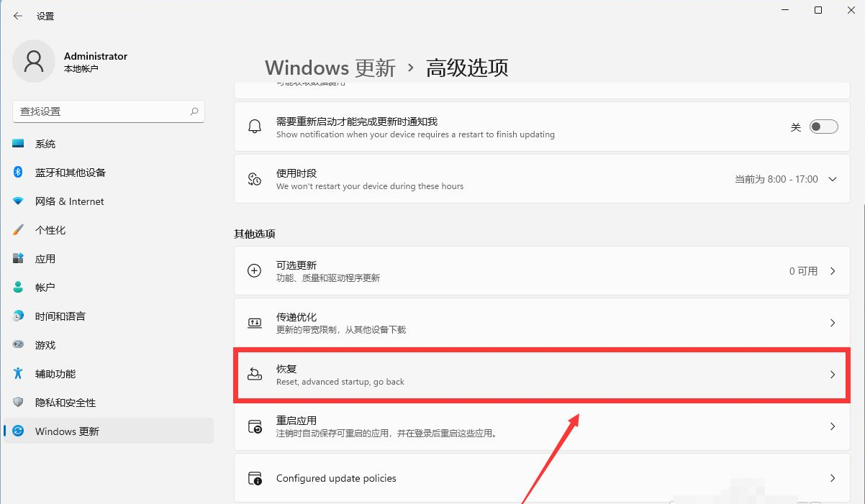The height and width of the screenshot is (504, 865).
Task: Click the bell icon for restart notification
Action: (x=255, y=127)
